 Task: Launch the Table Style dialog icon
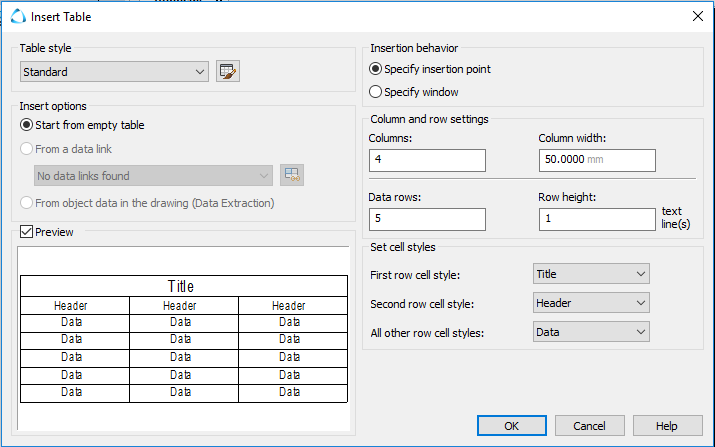(229, 72)
